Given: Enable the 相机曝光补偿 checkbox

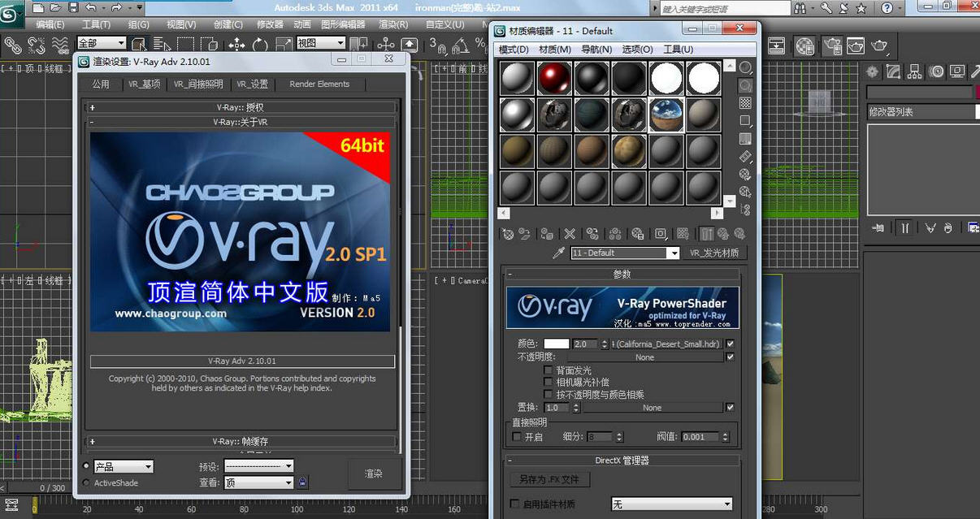Looking at the screenshot, I should [548, 382].
